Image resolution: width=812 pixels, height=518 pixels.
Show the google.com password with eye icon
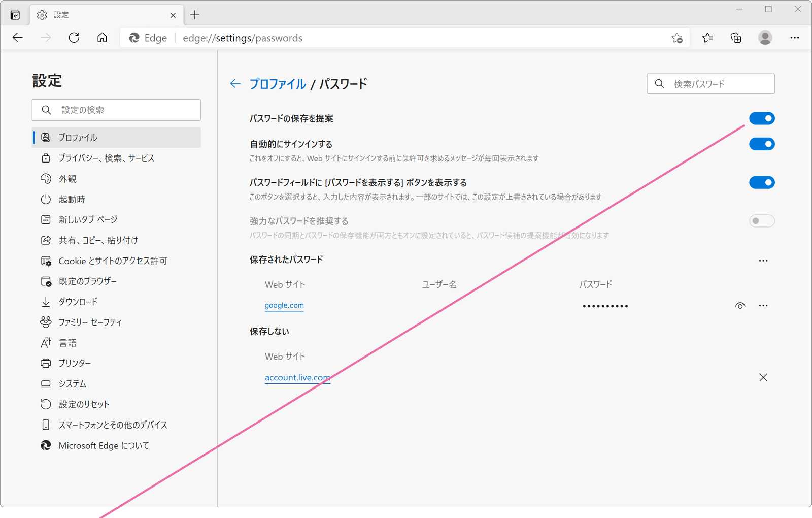point(740,306)
